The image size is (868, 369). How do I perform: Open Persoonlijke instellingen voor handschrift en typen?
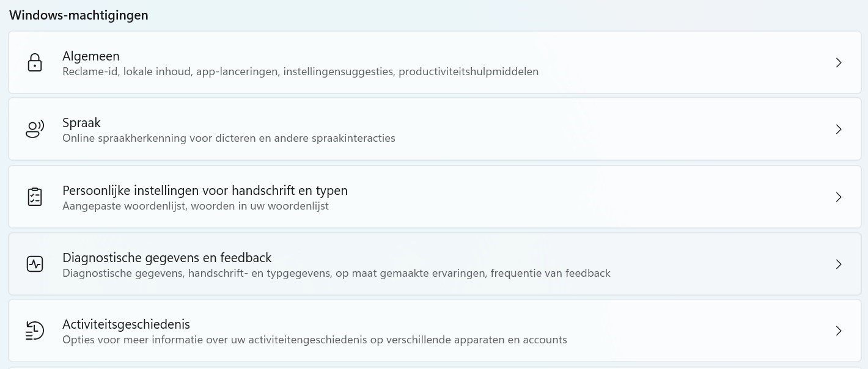(x=205, y=191)
